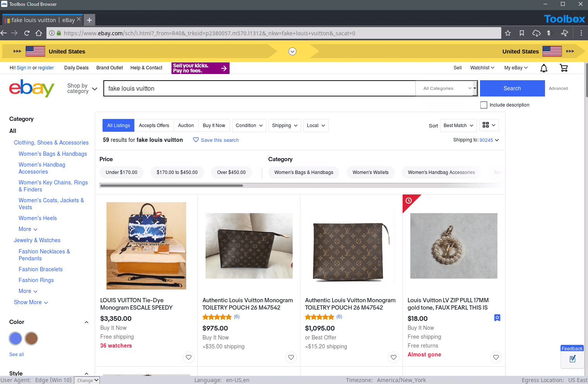Open My eBay dropdown
The width and height of the screenshot is (588, 384).
(516, 68)
